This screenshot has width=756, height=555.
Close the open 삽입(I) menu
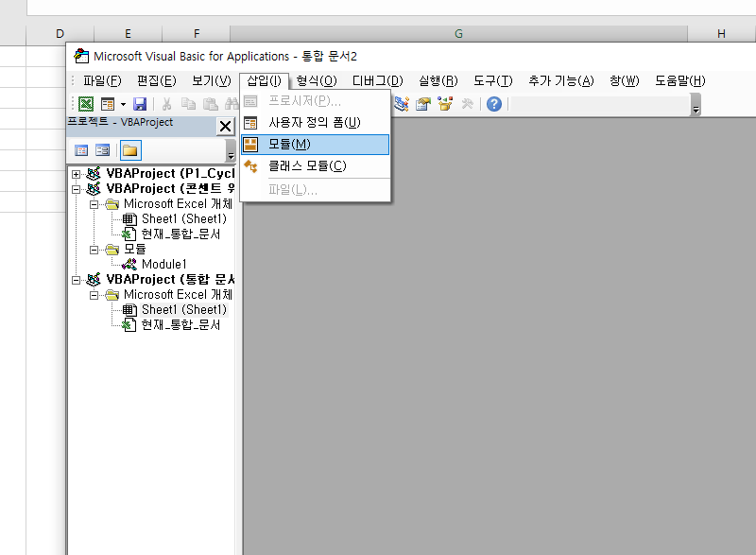(264, 81)
